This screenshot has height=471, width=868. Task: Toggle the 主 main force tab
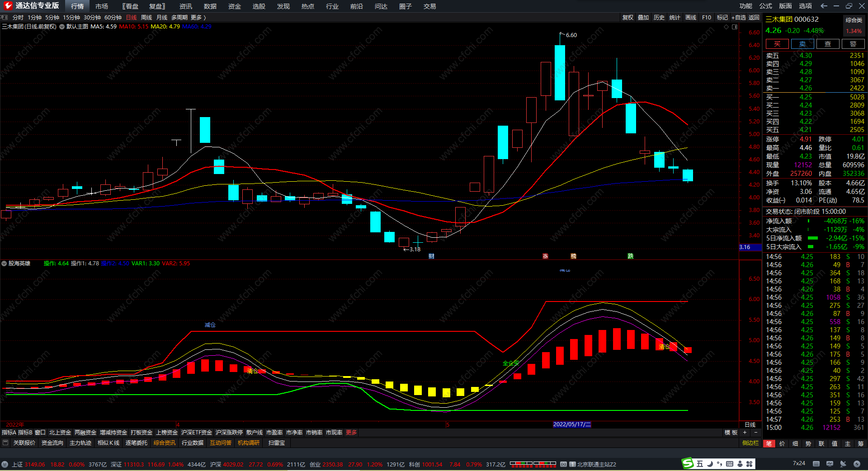coord(848,443)
